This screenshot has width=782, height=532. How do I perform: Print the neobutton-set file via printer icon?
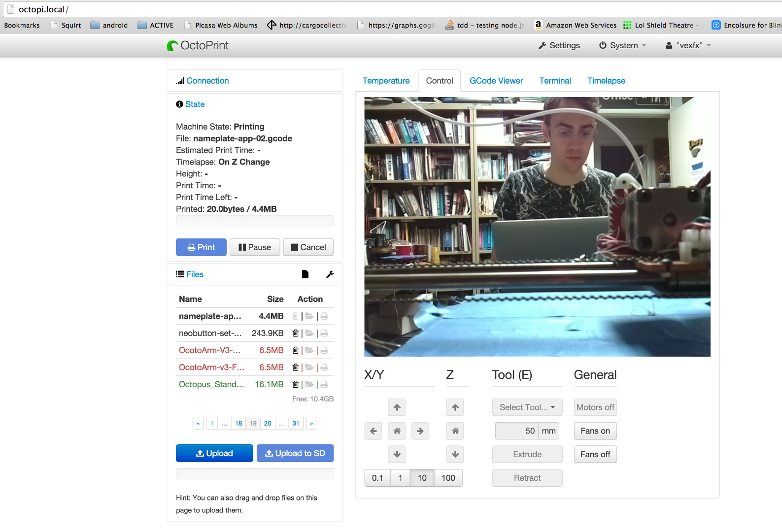click(x=324, y=333)
